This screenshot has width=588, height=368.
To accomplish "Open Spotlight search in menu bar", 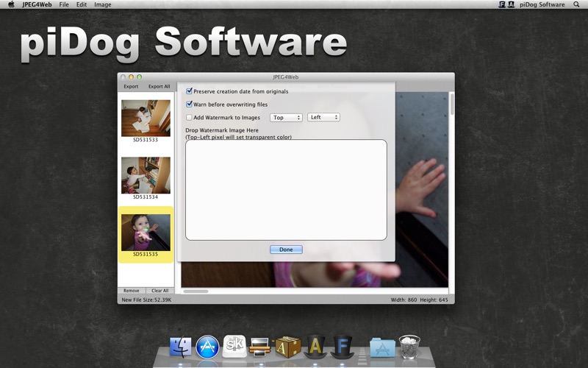I will [576, 4].
